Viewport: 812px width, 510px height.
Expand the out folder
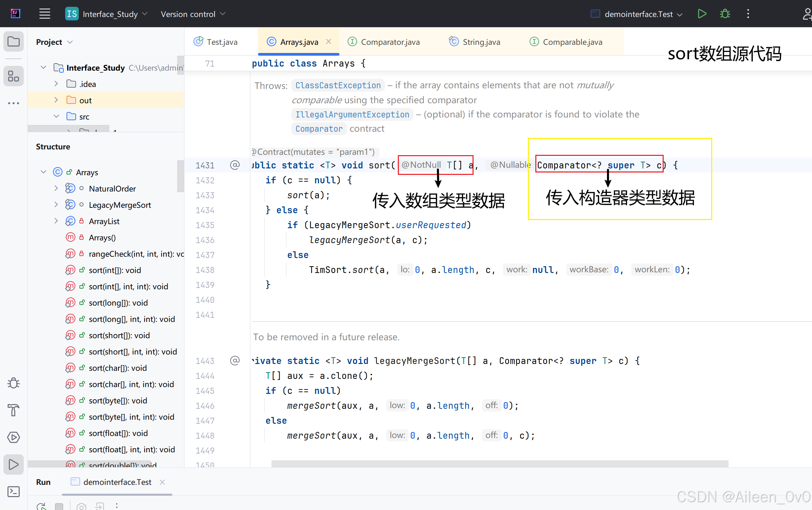(x=56, y=100)
